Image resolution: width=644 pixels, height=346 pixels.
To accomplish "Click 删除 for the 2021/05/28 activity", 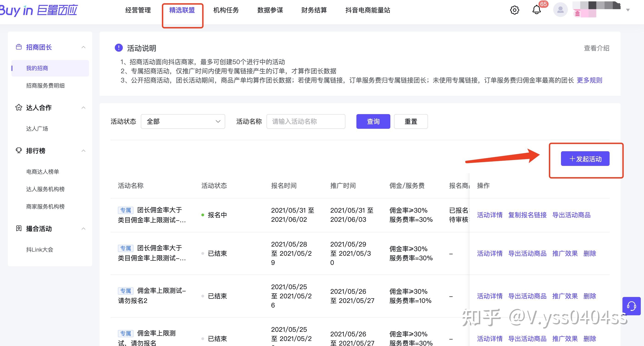I will click(589, 253).
